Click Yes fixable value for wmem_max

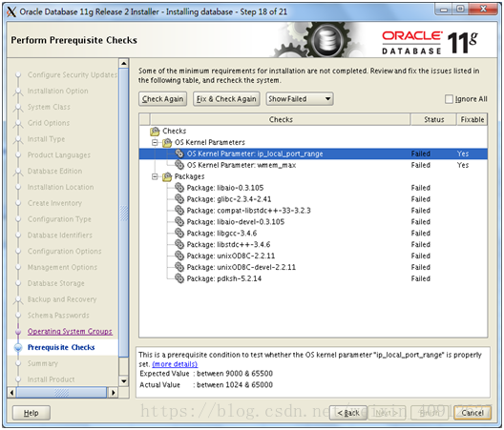[463, 165]
